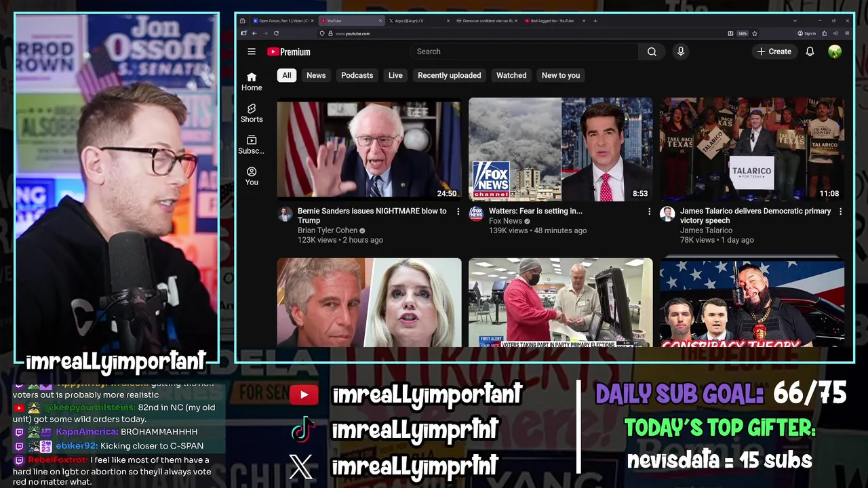The width and height of the screenshot is (868, 488).
Task: Open options menu for Watters video
Action: pyautogui.click(x=649, y=212)
